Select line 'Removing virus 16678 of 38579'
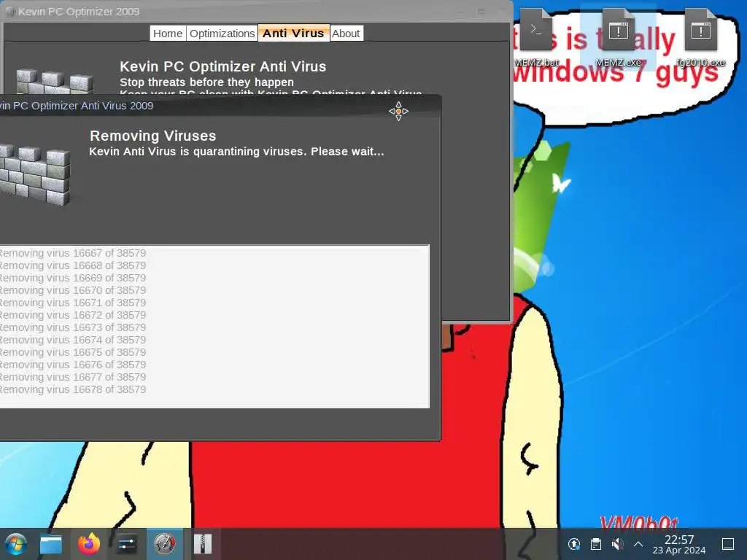The height and width of the screenshot is (560, 747). (72, 389)
